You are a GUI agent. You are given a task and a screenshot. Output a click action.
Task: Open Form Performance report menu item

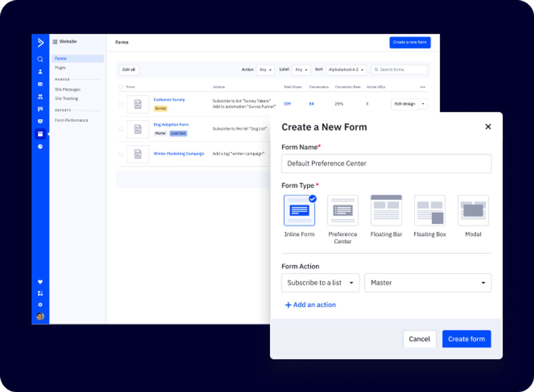point(71,120)
